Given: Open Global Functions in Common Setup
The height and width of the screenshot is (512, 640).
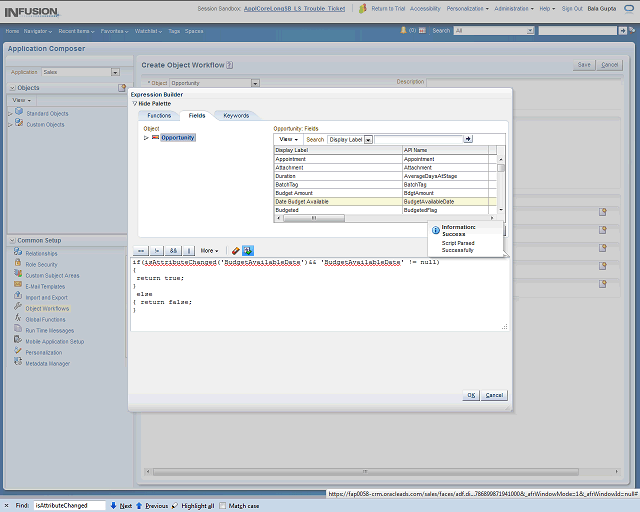Looking at the screenshot, I should point(46,319).
